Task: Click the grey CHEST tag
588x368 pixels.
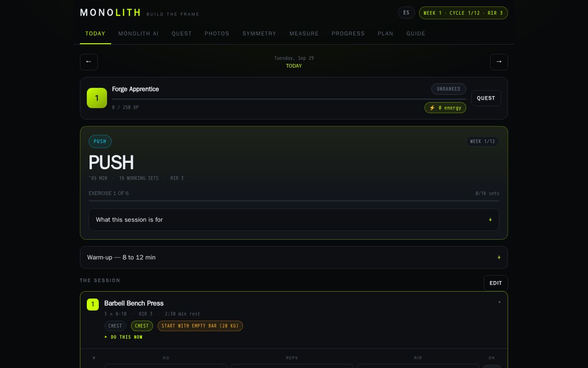Action: coord(115,326)
